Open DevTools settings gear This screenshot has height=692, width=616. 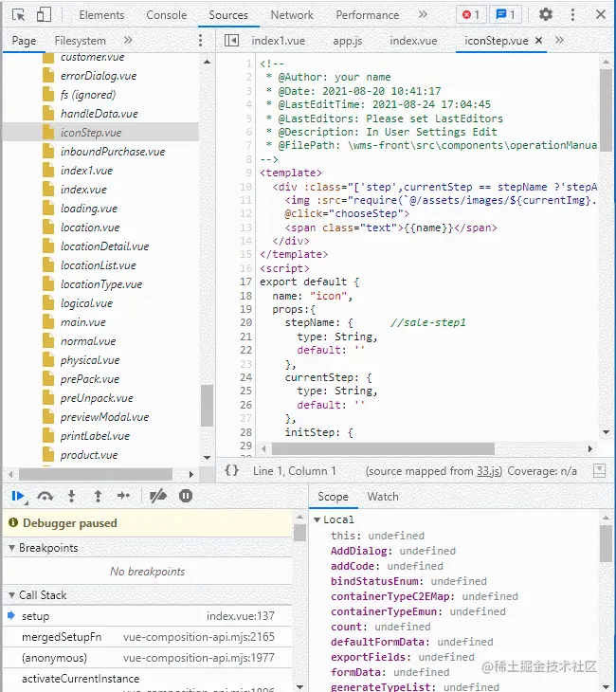546,14
